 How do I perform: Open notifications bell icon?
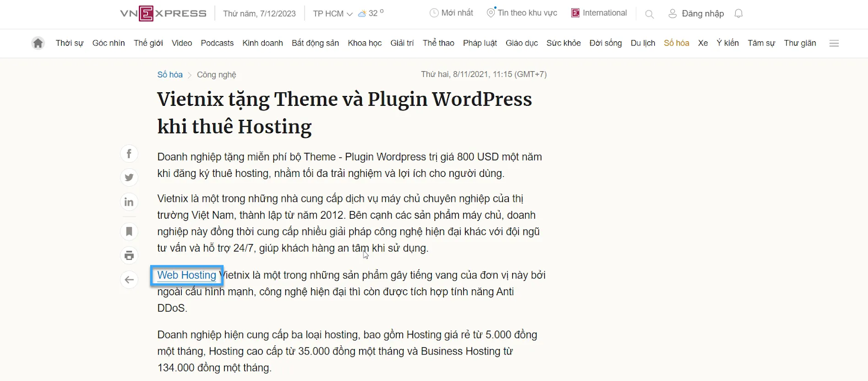[x=738, y=14]
